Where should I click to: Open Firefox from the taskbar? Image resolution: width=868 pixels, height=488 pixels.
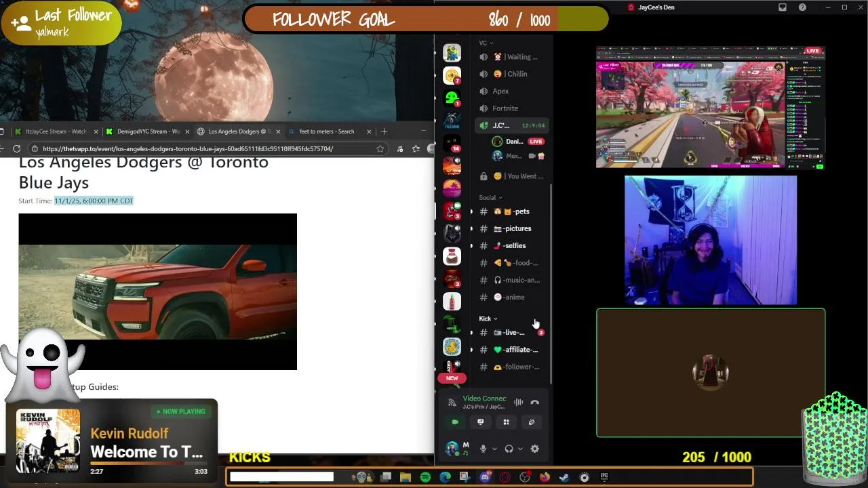545,477
